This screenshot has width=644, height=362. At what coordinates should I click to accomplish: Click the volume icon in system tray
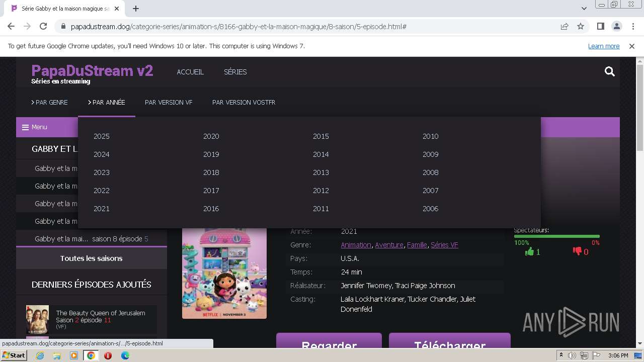click(x=572, y=355)
